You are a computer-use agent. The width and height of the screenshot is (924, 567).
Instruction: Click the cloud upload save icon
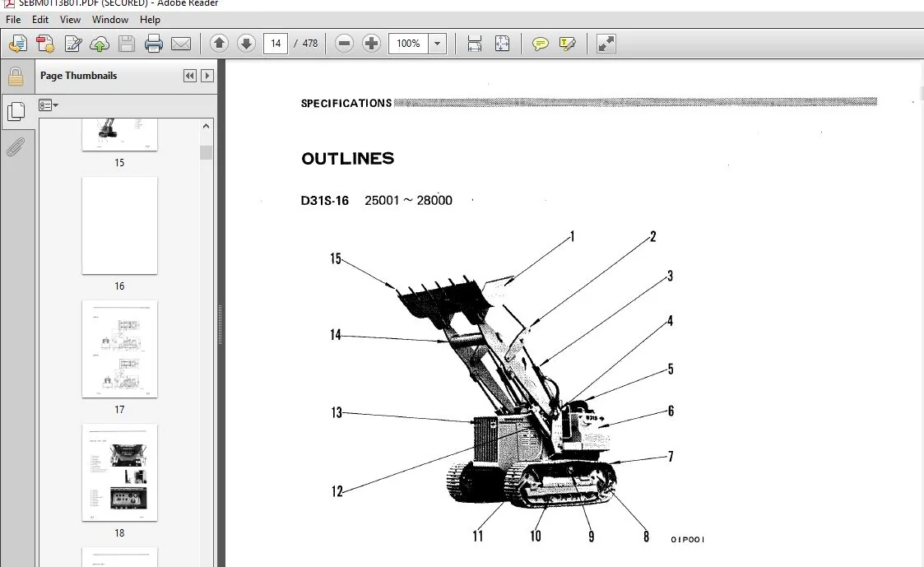pyautogui.click(x=100, y=44)
